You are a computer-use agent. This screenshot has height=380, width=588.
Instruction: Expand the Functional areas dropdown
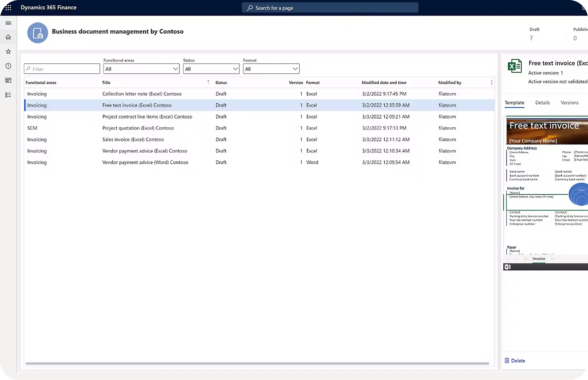click(141, 69)
